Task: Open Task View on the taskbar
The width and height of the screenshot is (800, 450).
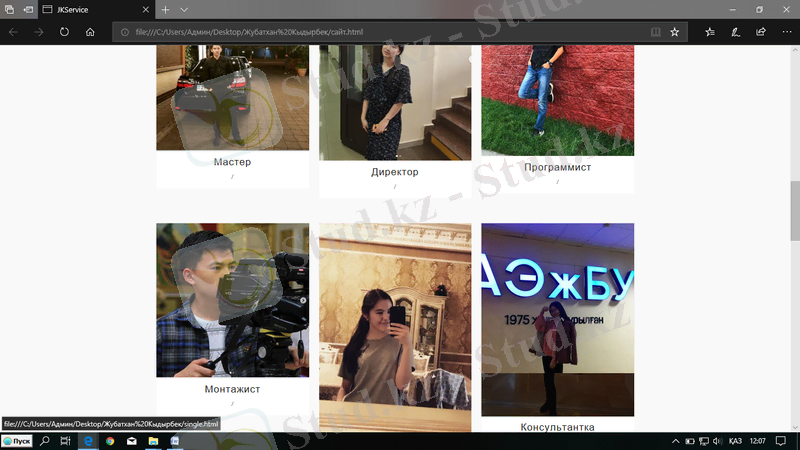Action: [x=65, y=441]
